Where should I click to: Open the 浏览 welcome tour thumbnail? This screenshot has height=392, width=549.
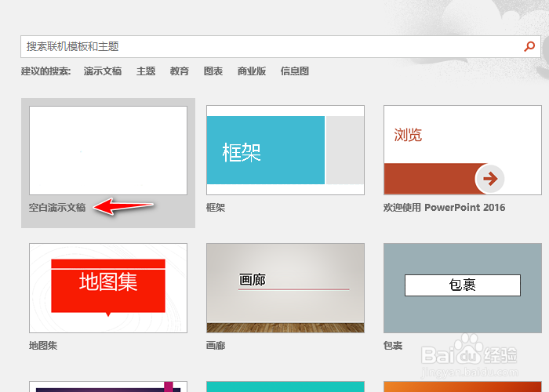click(463, 151)
